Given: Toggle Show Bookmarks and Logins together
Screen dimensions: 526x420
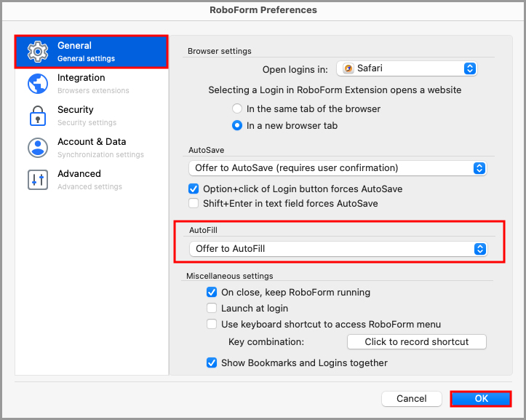Looking at the screenshot, I should 212,363.
